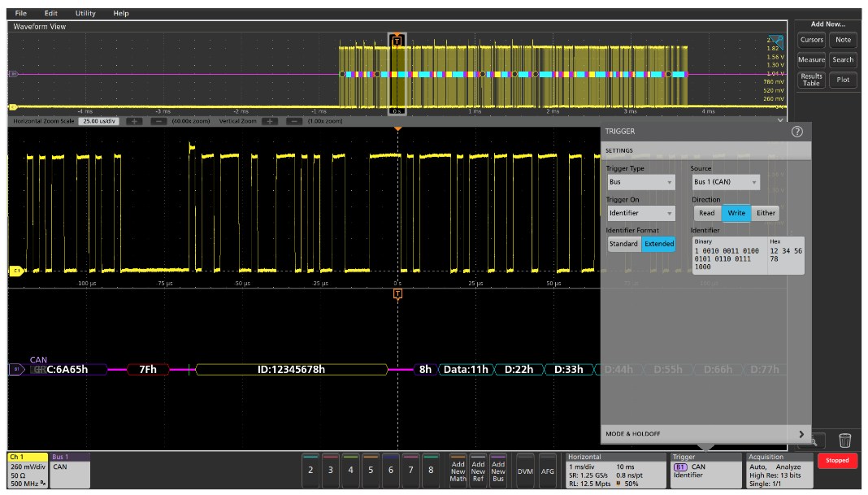This screenshot has width=868, height=495.
Task: Click the Add New Math icon
Action: tap(458, 471)
